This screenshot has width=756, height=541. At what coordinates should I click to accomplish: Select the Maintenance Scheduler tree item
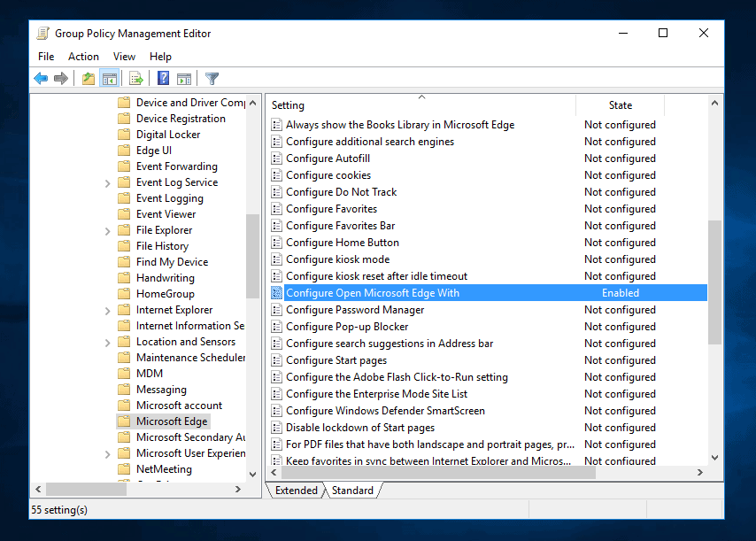tap(190, 358)
